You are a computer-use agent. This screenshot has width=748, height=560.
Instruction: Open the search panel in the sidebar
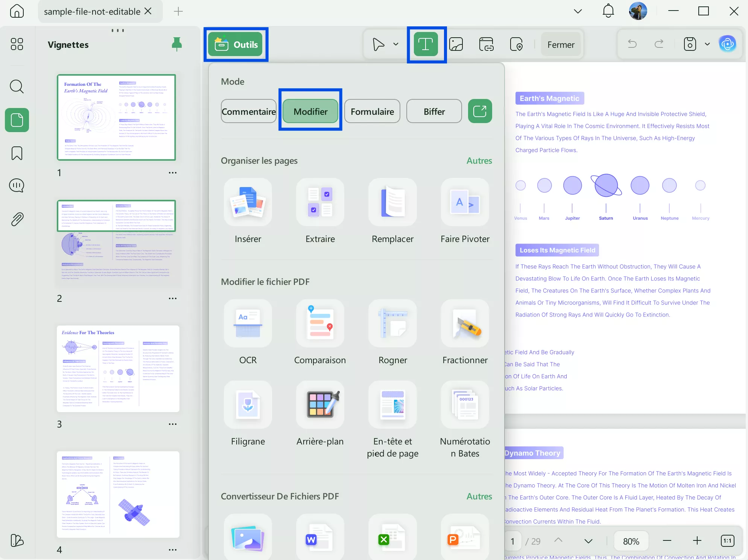coord(17,87)
